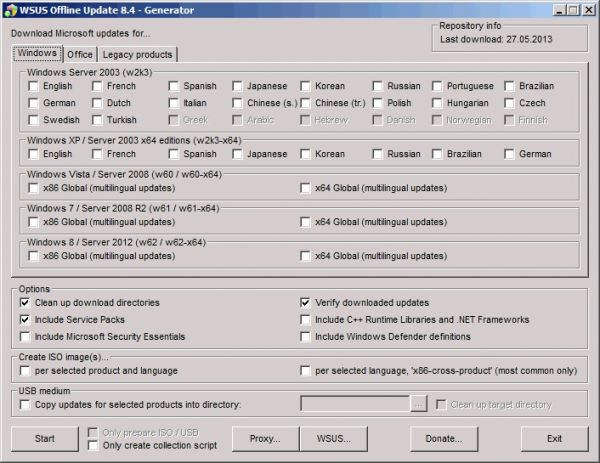
Task: Check German for w2k3-x64 editions
Action: 509,154
